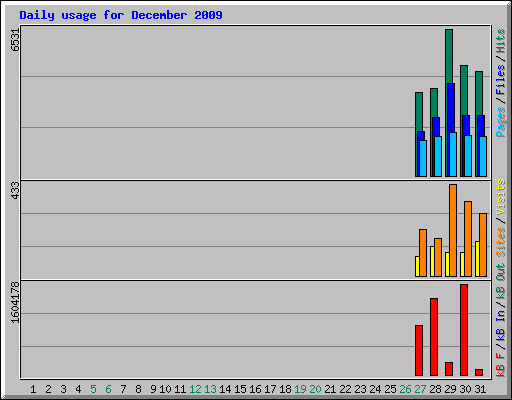The width and height of the screenshot is (512, 400).
Task: Click day label 9 on the x-axis
Action: (x=153, y=389)
